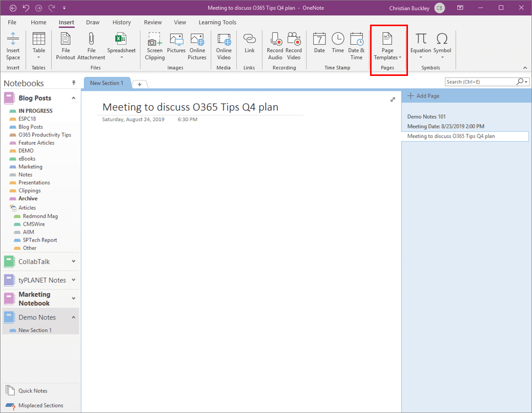Screen dimensions: 532x413
Task: Open the Draw ribbon tab
Action: point(93,23)
